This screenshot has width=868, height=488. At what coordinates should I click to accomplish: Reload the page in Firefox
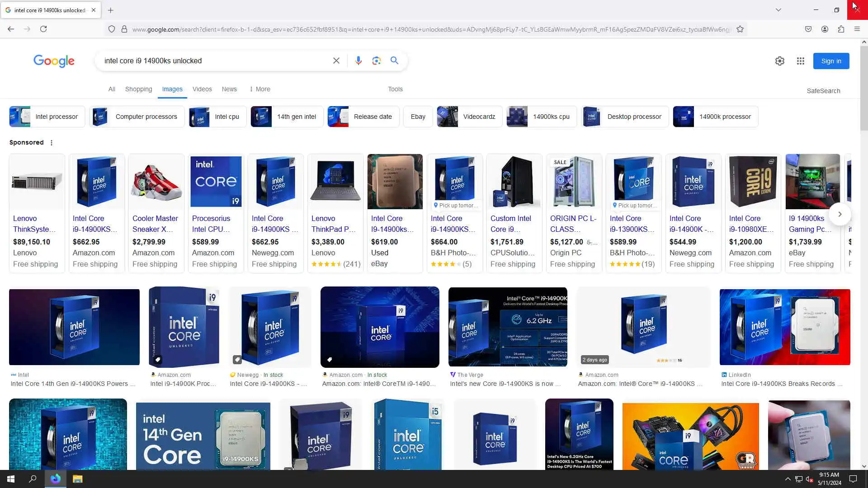(43, 29)
